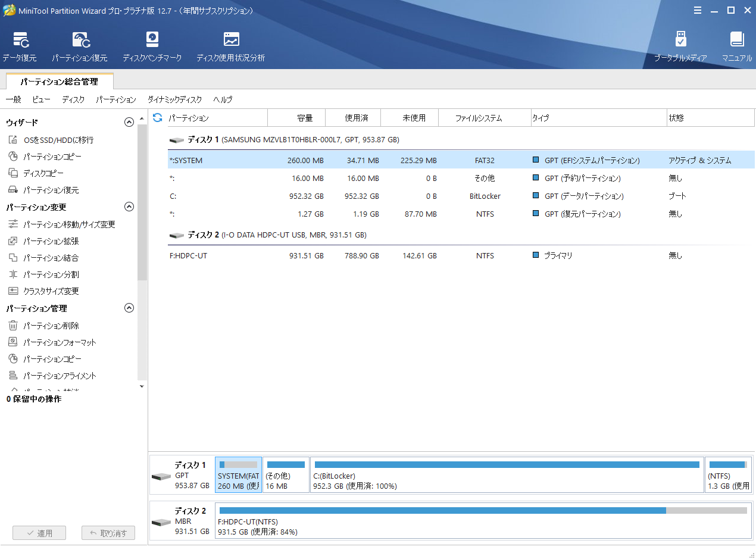
Task: Open the データ復元 (Data Recovery) tool
Action: tap(20, 47)
